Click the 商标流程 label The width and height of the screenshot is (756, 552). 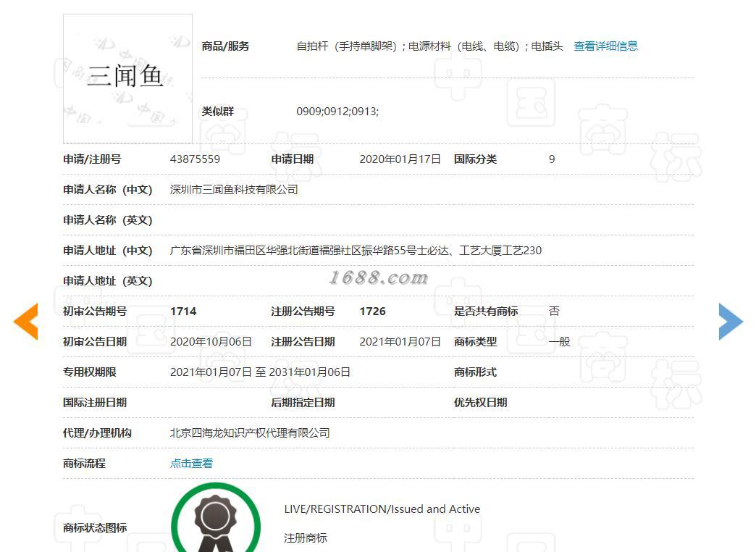click(85, 463)
